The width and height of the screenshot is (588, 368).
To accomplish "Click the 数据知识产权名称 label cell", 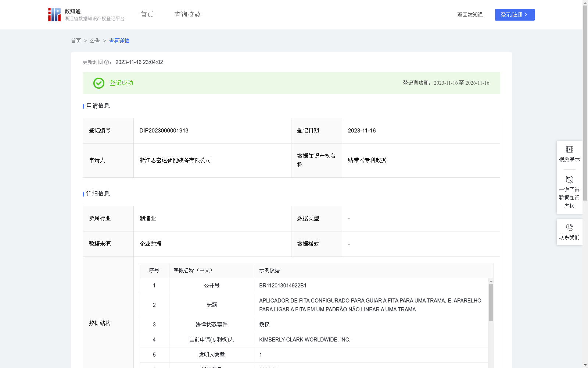I will (x=316, y=160).
